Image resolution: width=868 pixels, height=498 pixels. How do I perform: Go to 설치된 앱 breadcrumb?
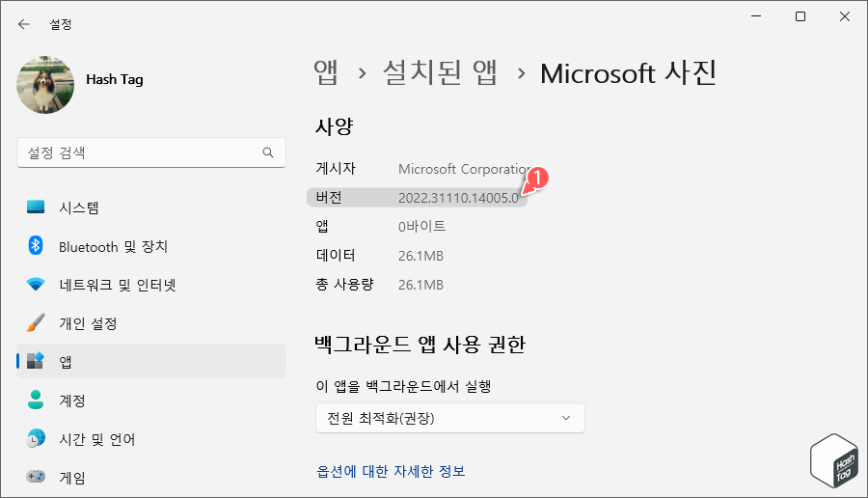[441, 72]
